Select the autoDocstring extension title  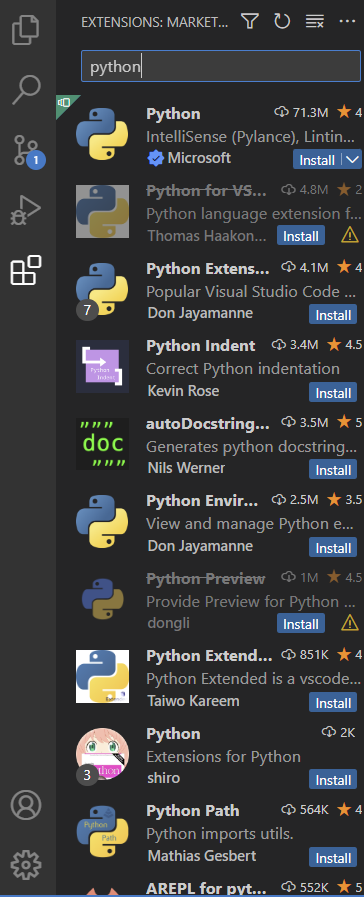click(x=208, y=423)
